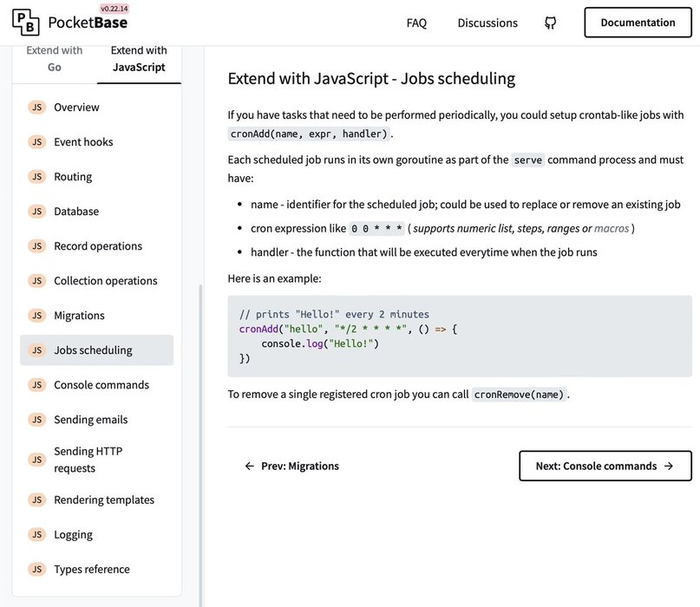Click the JS badge beside Database
Image resolution: width=700 pixels, height=607 pixels.
[x=37, y=212]
